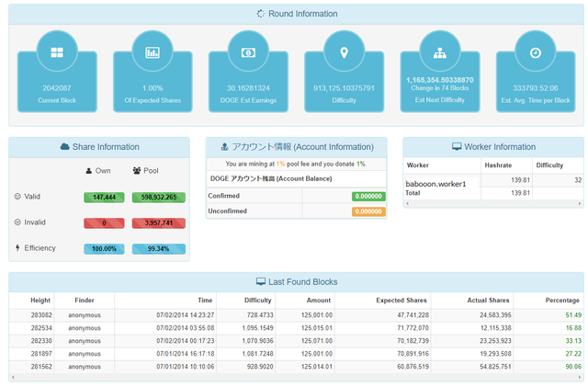Click the Unconfirmed balance orange badge
Image resolution: width=588 pixels, height=387 pixels.
coord(368,211)
